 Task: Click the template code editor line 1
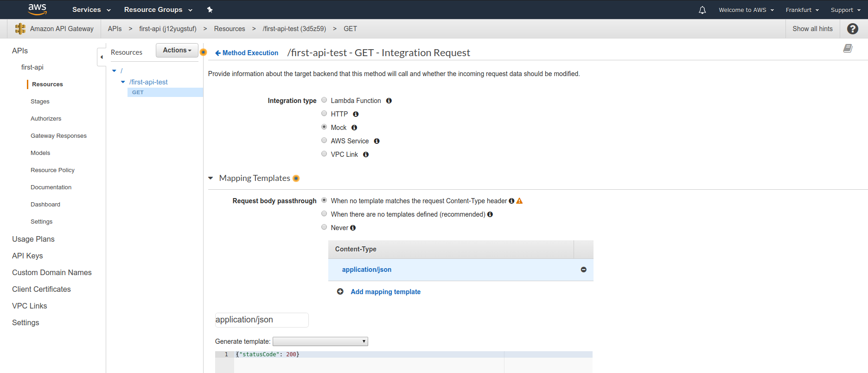[413, 354]
